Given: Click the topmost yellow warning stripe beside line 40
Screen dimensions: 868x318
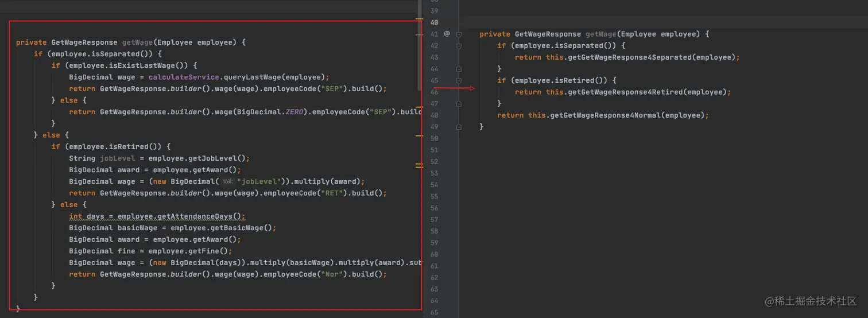Looking at the screenshot, I should (419, 20).
